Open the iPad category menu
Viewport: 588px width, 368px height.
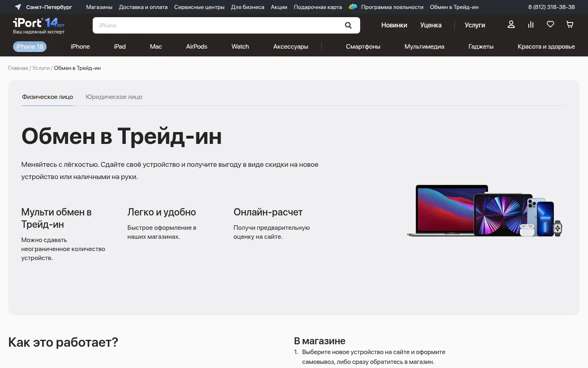point(120,47)
